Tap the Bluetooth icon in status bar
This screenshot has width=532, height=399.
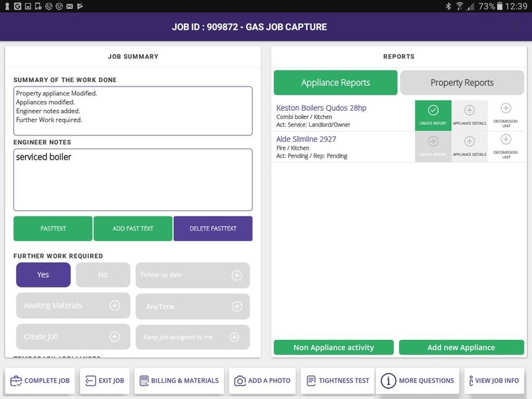click(449, 6)
